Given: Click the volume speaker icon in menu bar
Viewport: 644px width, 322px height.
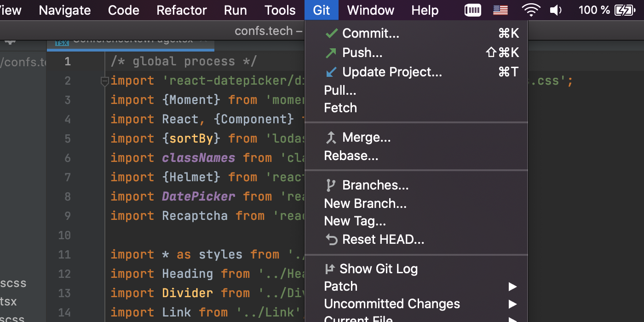Looking at the screenshot, I should [x=556, y=10].
